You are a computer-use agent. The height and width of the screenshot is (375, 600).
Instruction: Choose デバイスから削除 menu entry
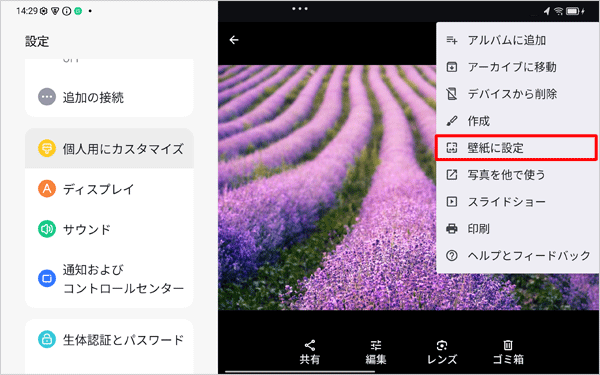518,94
